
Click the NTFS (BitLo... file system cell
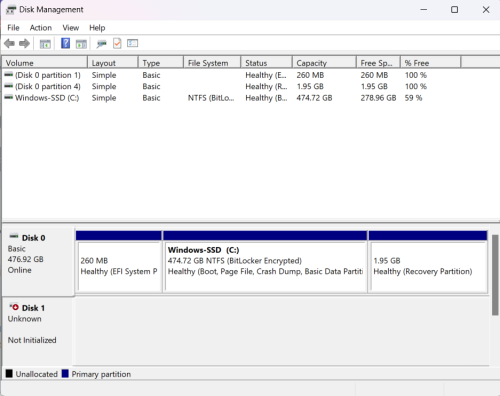(x=211, y=98)
